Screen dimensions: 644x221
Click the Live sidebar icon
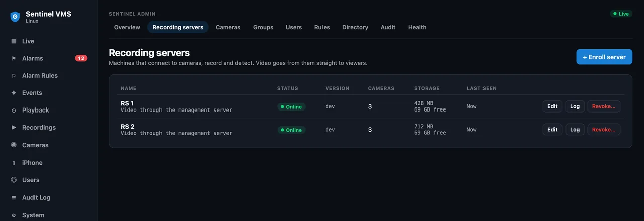tap(14, 41)
